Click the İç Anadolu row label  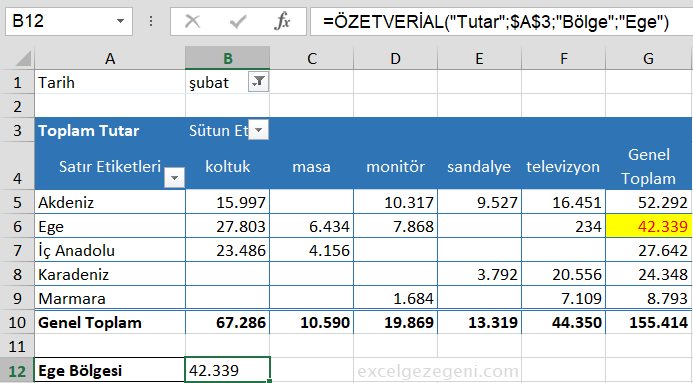tap(110, 250)
